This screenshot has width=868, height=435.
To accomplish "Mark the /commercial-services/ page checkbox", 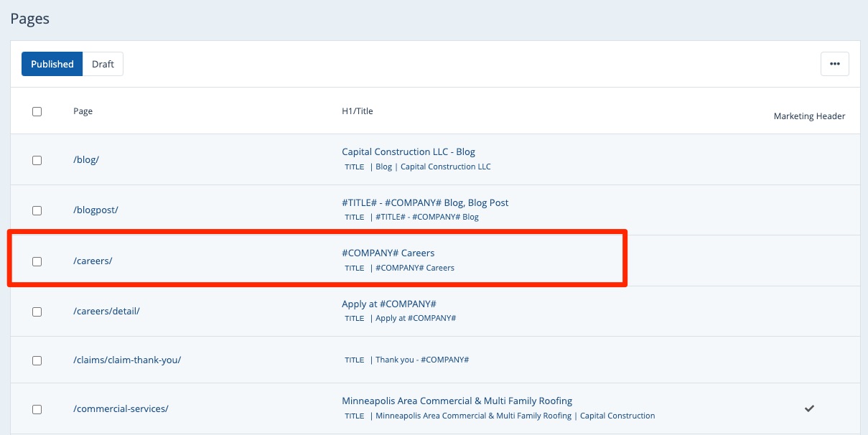I will 37,409.
